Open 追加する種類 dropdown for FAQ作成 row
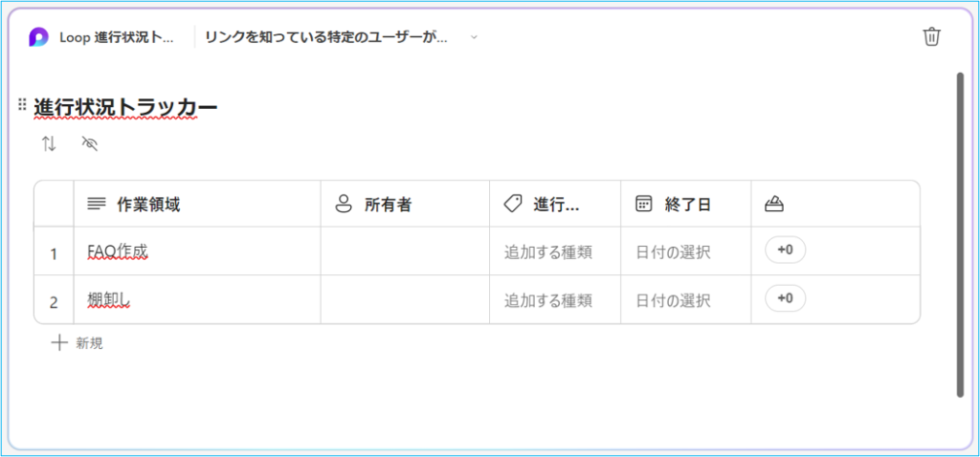The width and height of the screenshot is (980, 457). pos(548,252)
